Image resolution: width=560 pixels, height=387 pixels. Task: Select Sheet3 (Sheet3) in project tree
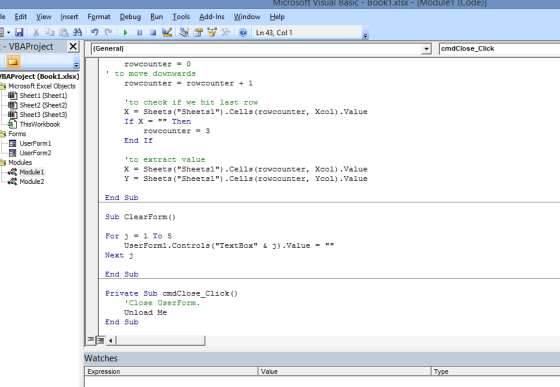(x=43, y=114)
